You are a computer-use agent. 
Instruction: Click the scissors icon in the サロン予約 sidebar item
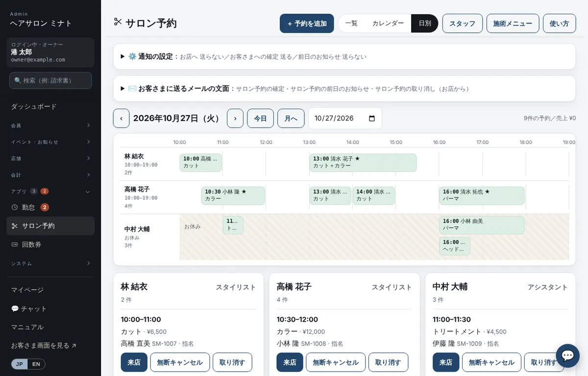click(15, 226)
